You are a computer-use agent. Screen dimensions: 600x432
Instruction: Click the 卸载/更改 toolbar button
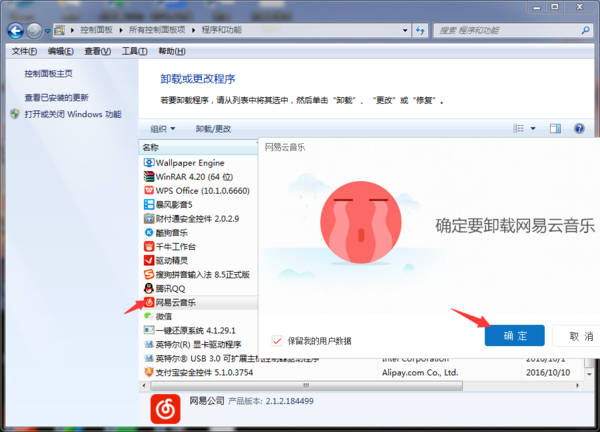click(x=213, y=129)
